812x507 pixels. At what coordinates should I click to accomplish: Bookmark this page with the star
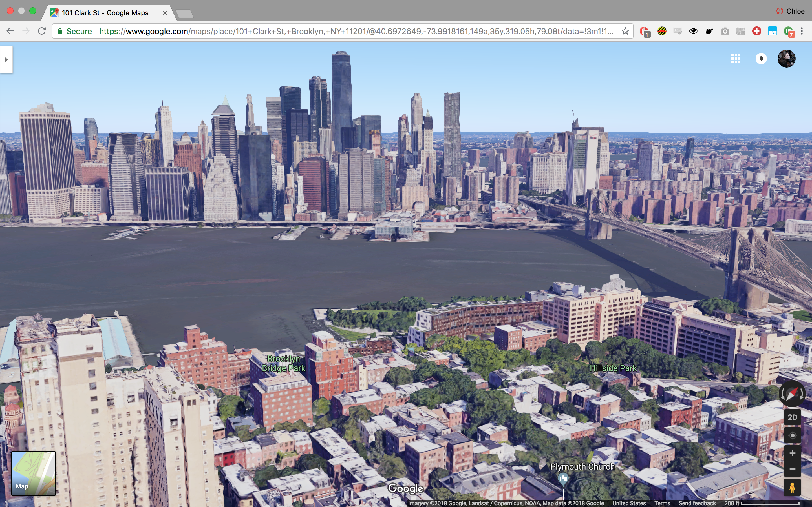click(625, 31)
